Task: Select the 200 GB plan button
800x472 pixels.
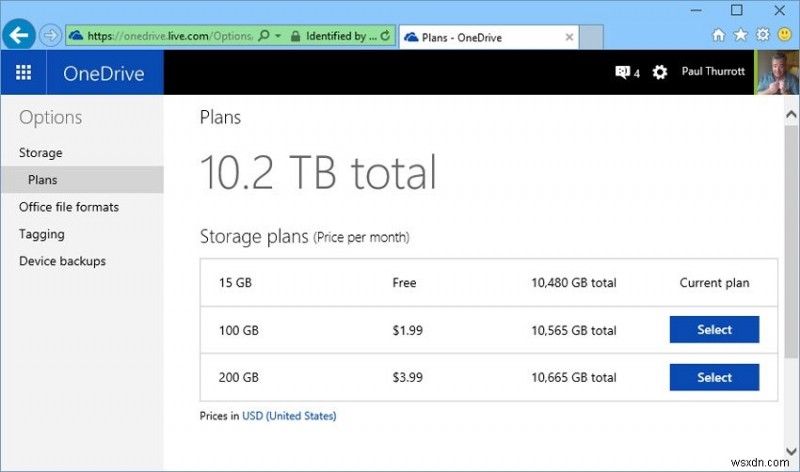Action: (x=714, y=377)
